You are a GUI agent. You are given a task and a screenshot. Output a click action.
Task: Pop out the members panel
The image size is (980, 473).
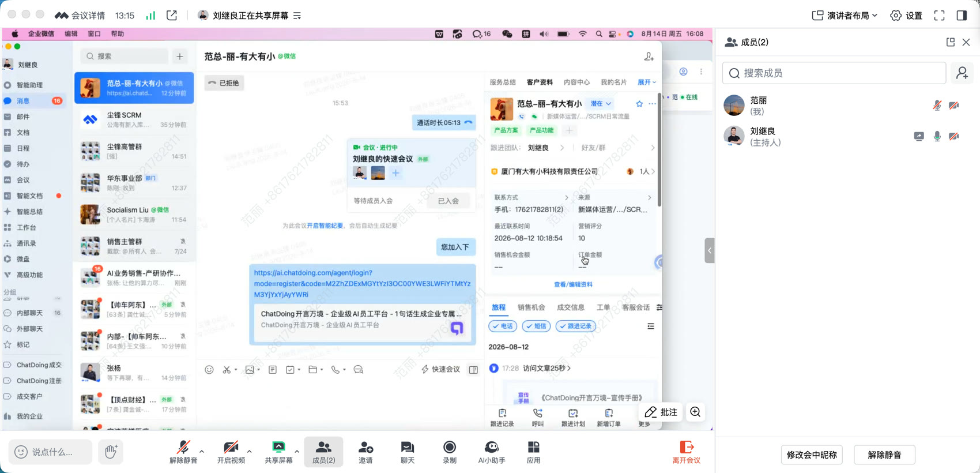951,42
